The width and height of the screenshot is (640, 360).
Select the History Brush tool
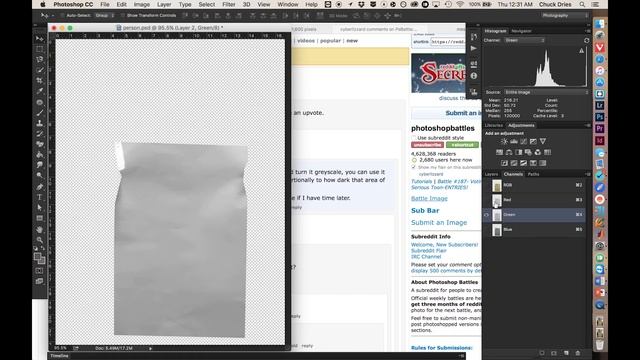click(40, 134)
